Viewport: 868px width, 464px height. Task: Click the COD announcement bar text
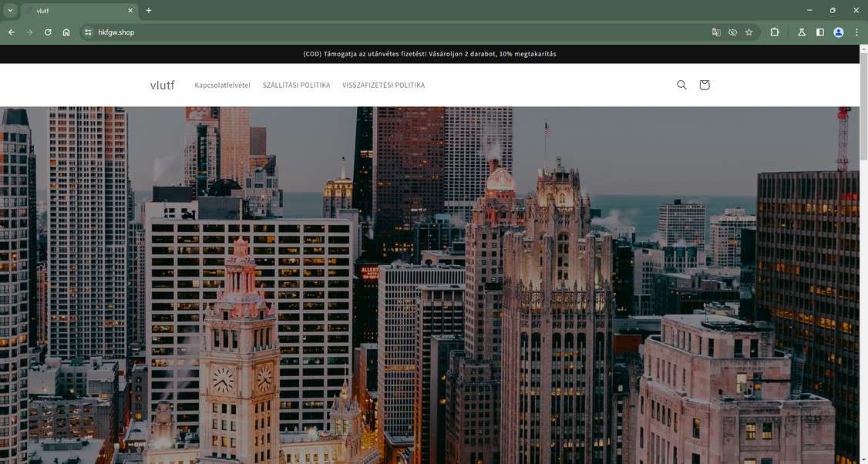coord(429,54)
